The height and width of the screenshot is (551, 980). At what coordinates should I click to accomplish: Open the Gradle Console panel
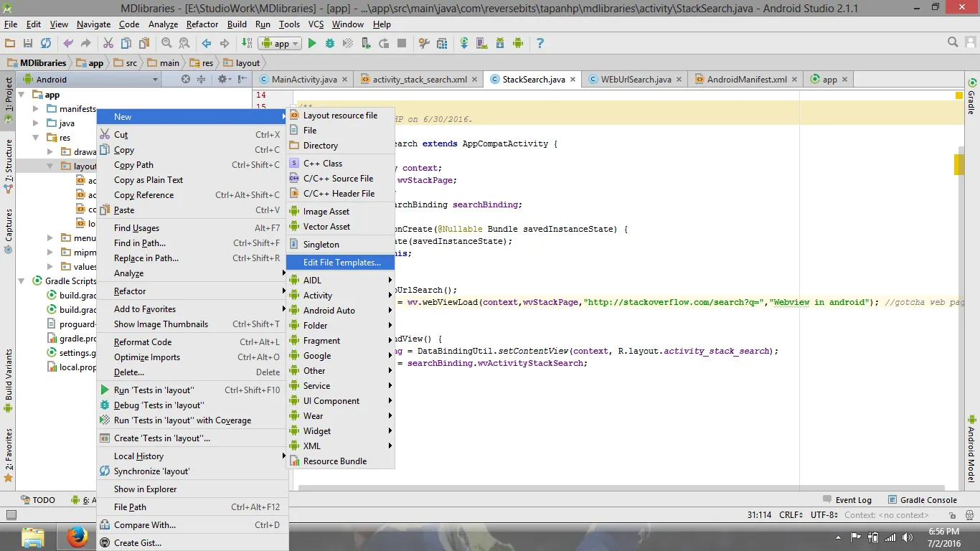[923, 500]
